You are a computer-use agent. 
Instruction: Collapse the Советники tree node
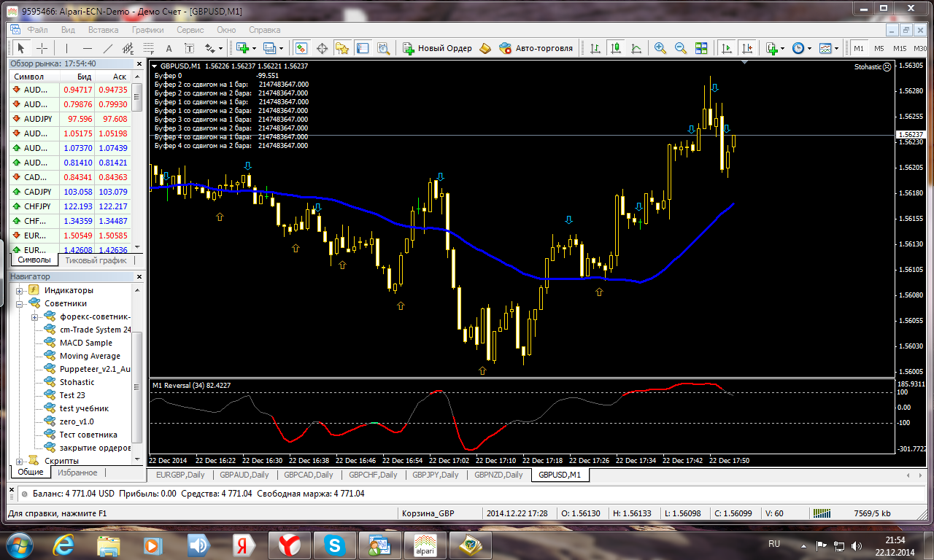(19, 304)
